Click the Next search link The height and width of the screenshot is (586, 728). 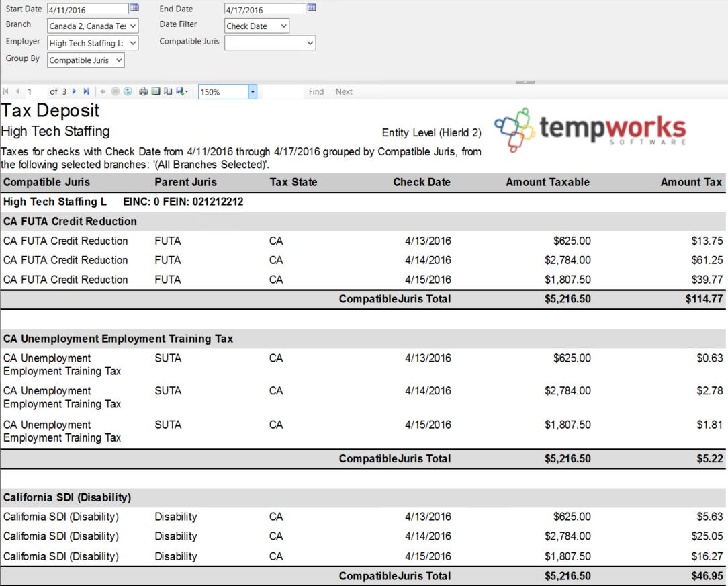[x=344, y=91]
